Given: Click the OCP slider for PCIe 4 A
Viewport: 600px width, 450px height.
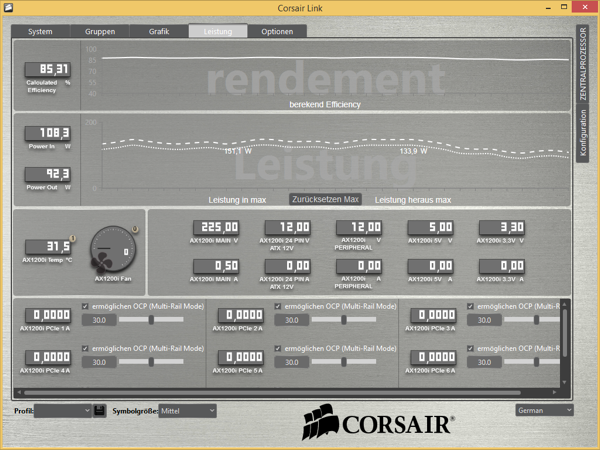Looking at the screenshot, I should (x=151, y=362).
